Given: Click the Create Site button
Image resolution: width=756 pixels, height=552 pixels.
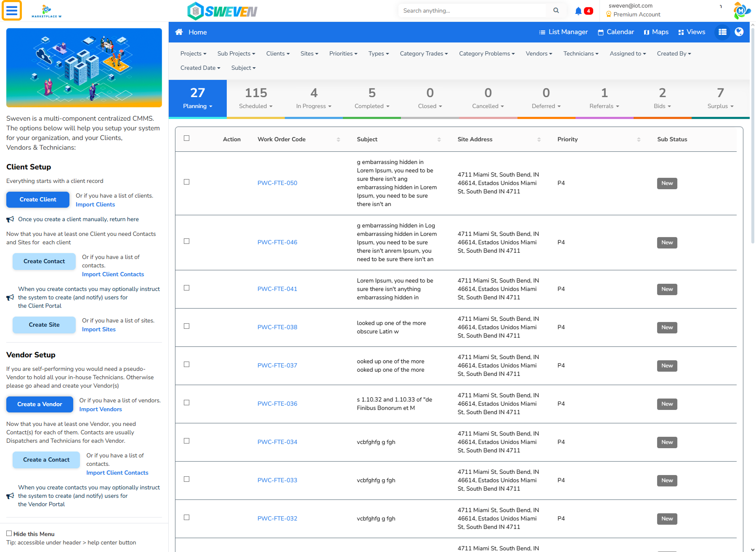Looking at the screenshot, I should pyautogui.click(x=44, y=325).
